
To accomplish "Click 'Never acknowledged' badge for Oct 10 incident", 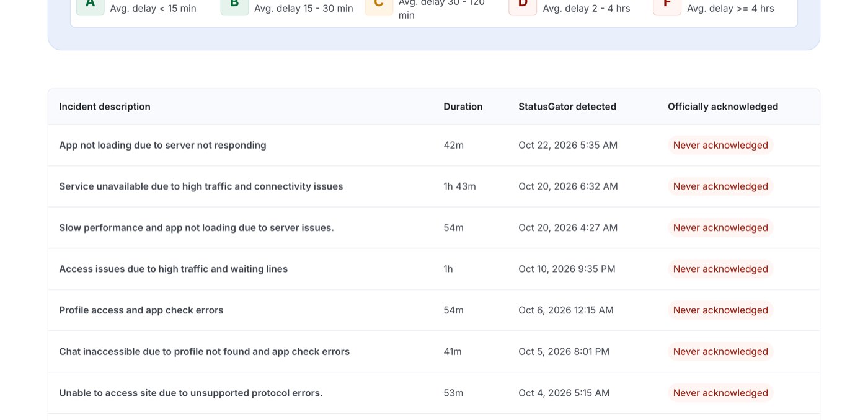I will tap(720, 269).
